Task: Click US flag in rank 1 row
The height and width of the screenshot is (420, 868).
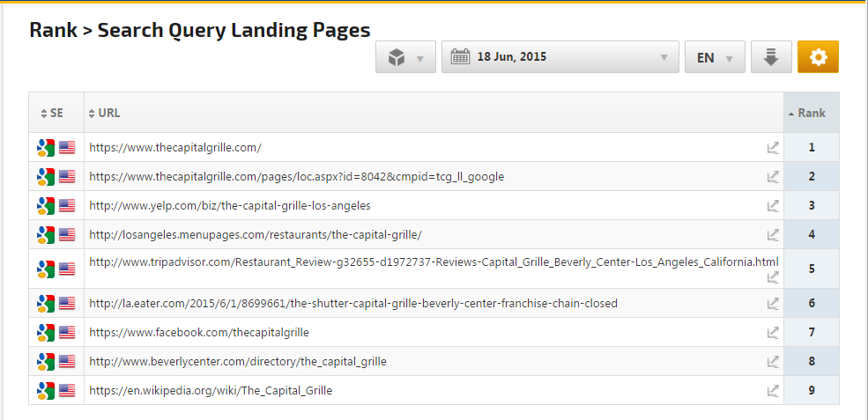Action: tap(67, 147)
